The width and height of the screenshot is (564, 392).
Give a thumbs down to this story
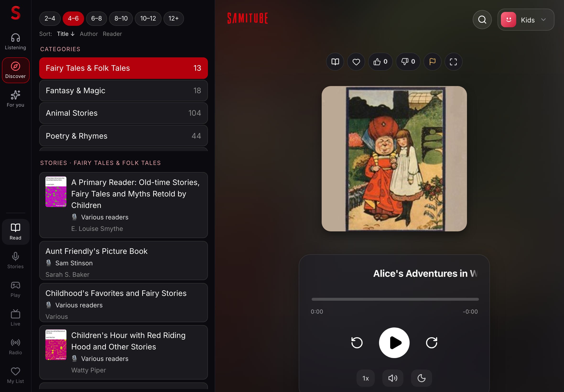point(408,62)
